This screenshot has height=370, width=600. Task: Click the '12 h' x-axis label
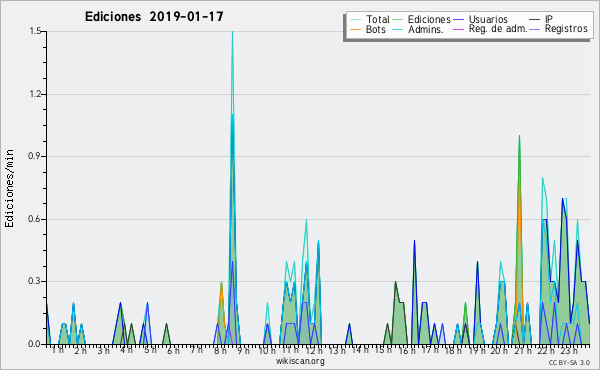(x=314, y=350)
